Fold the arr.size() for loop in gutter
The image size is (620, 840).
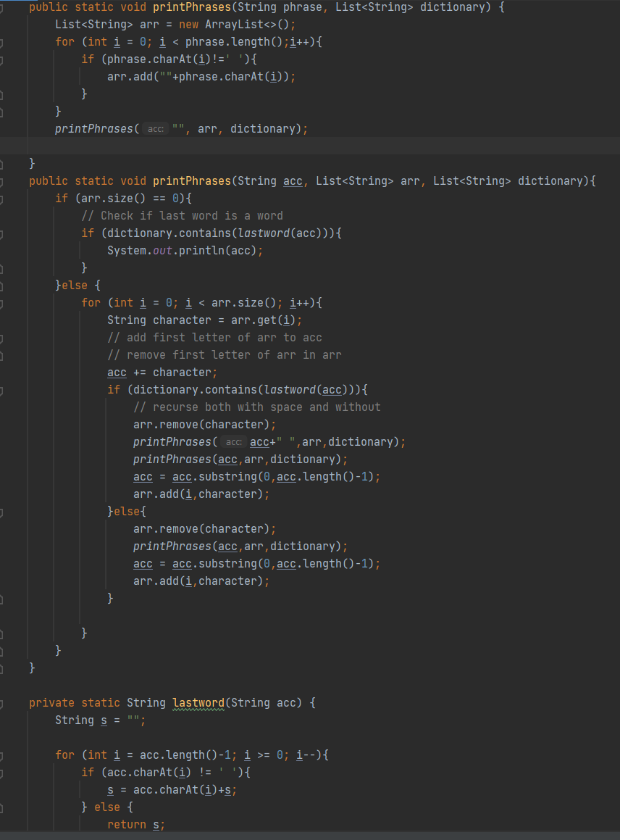(x=2, y=303)
